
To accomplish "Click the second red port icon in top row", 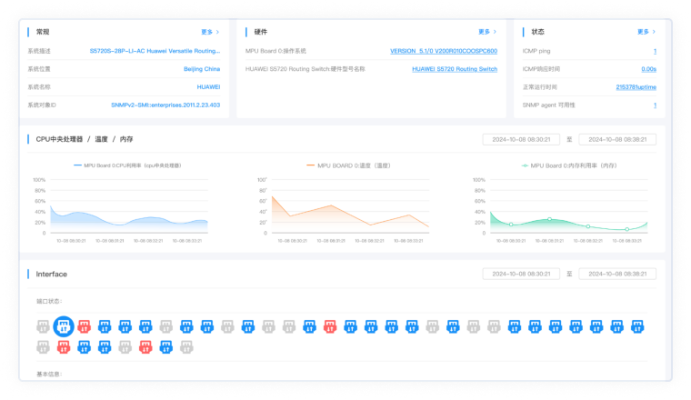I will pyautogui.click(x=330, y=326).
